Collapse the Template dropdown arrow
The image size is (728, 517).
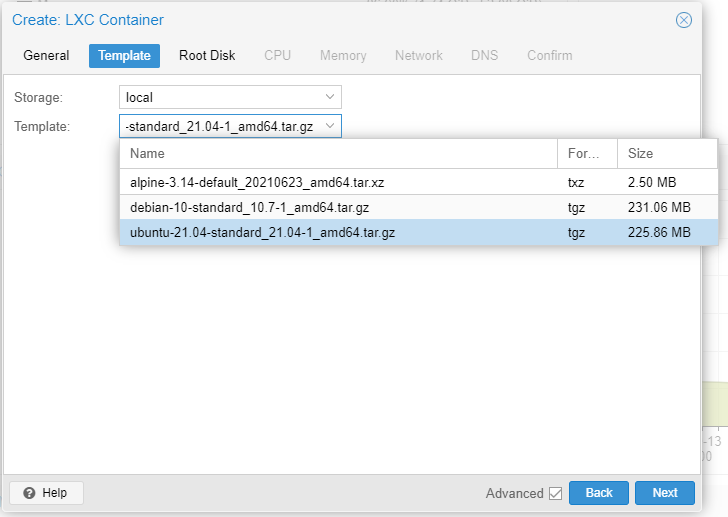pyautogui.click(x=330, y=126)
